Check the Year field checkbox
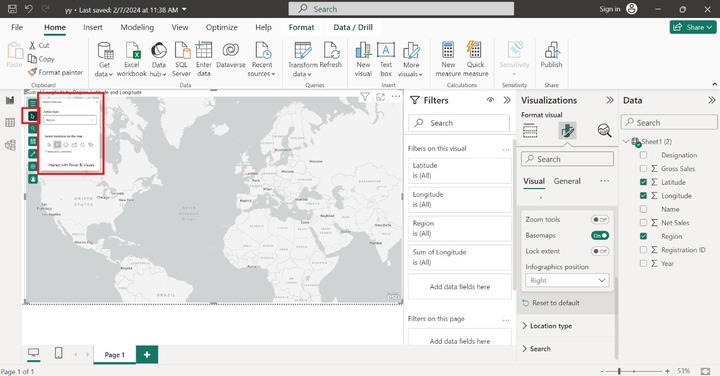The height and width of the screenshot is (376, 720). point(643,264)
